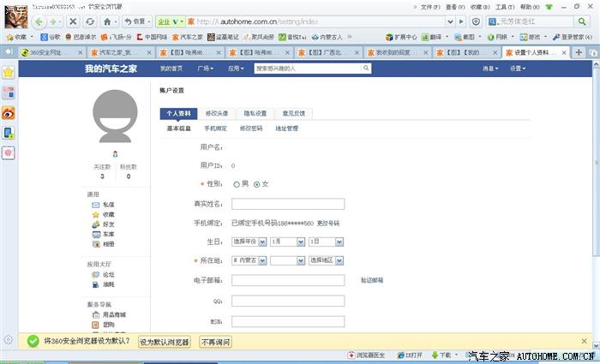Select the 男 gender radio button
600x364 pixels.
pos(237,184)
